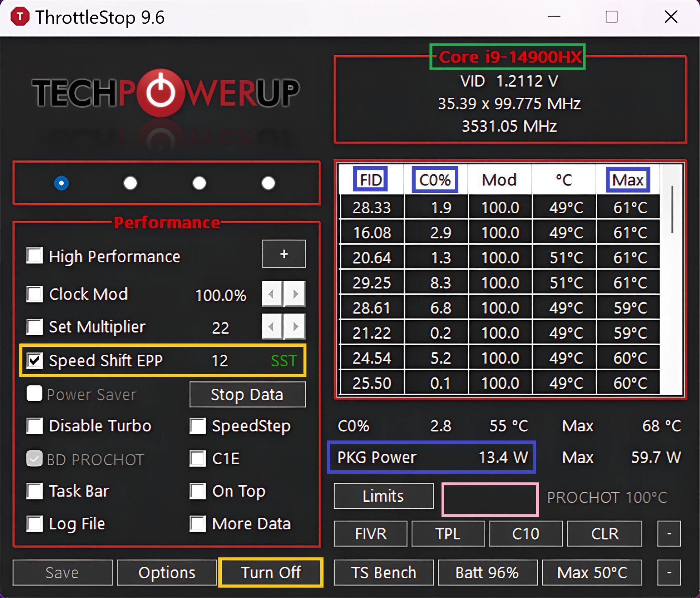Select the rightmost profile radio button
Screen dimensions: 700x598
pyautogui.click(x=268, y=183)
